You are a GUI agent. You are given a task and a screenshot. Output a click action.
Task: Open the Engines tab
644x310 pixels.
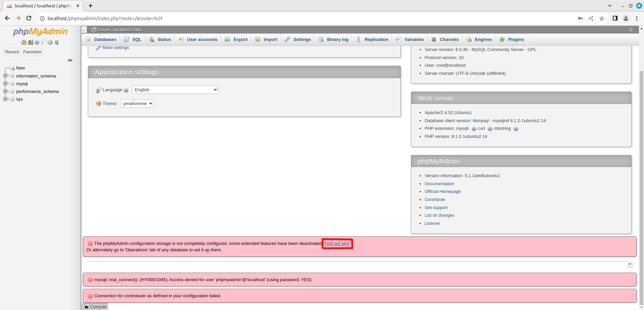click(479, 40)
